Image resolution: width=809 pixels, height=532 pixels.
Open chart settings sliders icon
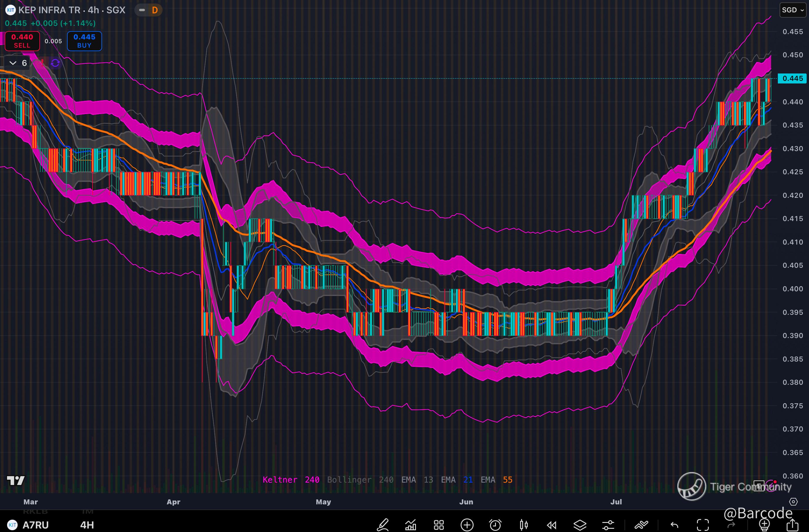click(x=608, y=525)
